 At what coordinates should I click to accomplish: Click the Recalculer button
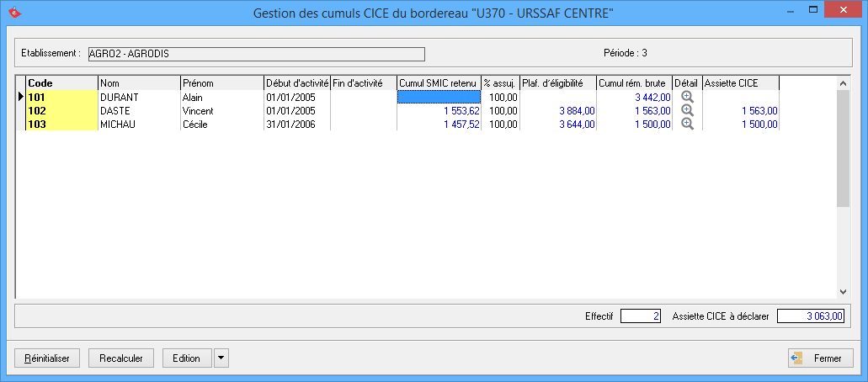click(121, 358)
